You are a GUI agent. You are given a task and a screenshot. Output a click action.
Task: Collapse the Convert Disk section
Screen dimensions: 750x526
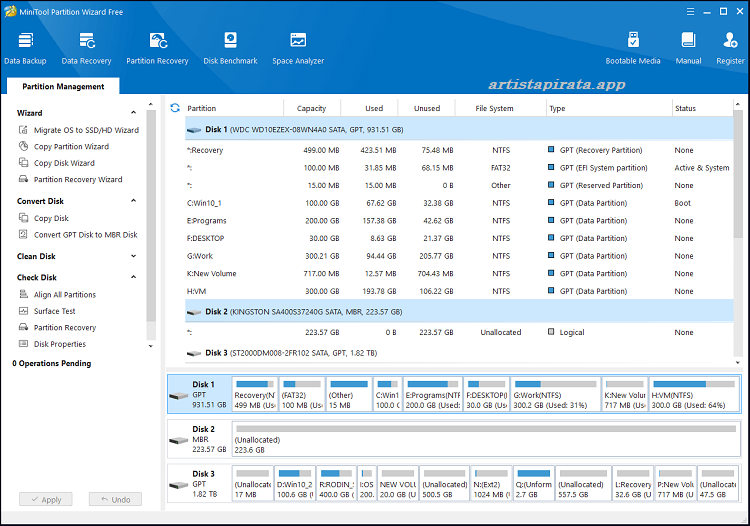point(133,201)
